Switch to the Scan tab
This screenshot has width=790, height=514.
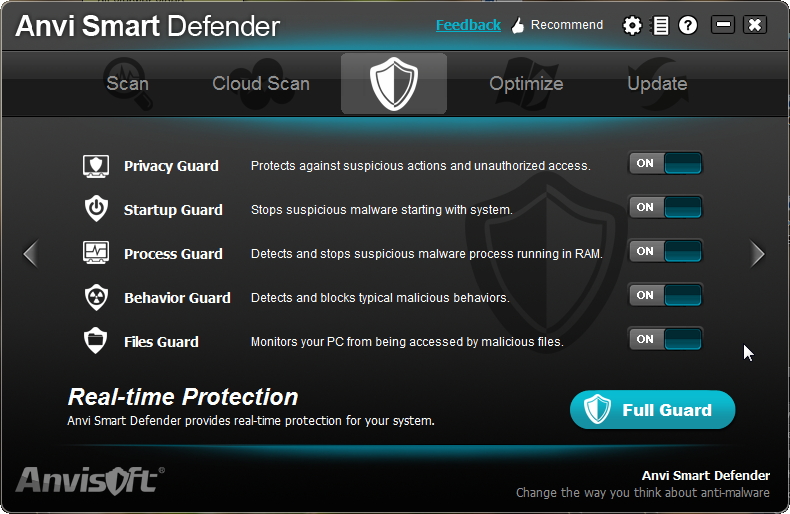127,84
